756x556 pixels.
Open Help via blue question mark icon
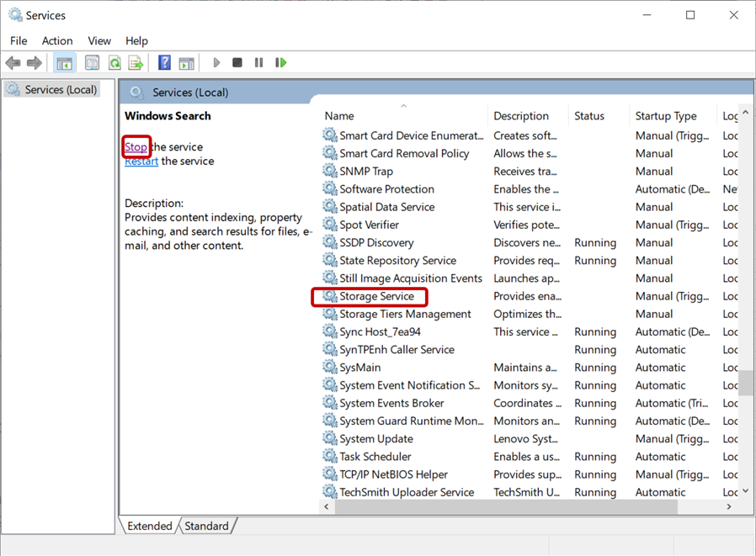pos(164,63)
